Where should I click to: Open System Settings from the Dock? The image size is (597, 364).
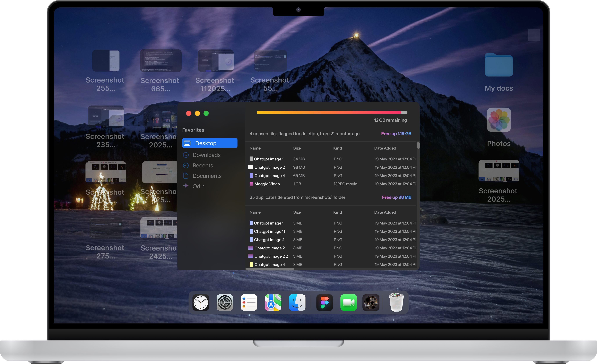[x=225, y=302]
